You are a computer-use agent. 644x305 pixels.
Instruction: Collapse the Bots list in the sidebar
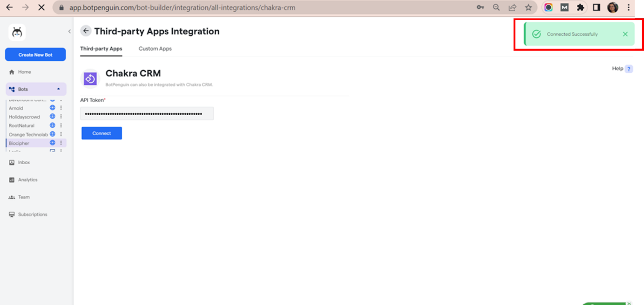click(58, 89)
